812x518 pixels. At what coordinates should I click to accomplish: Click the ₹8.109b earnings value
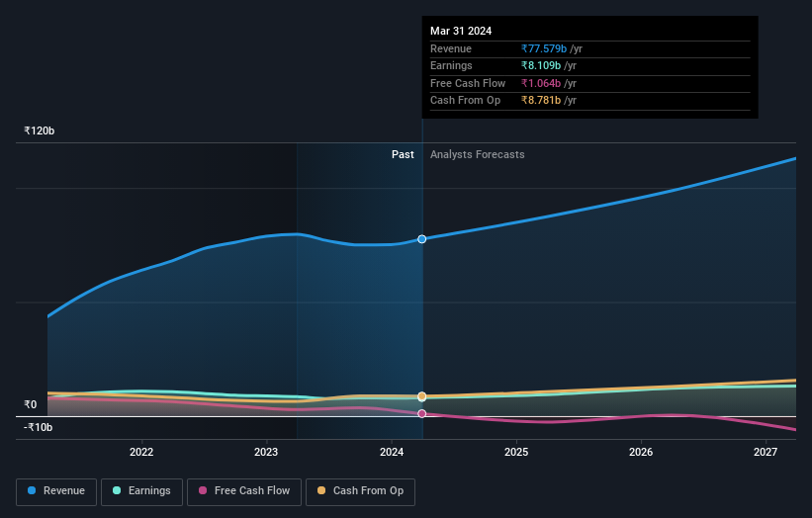541,65
